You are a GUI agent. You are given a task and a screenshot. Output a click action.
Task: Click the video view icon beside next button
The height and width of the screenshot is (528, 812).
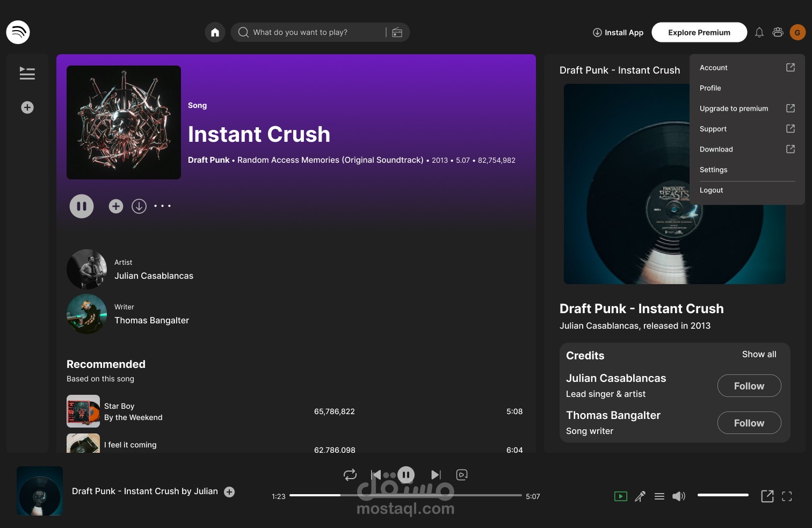(462, 475)
